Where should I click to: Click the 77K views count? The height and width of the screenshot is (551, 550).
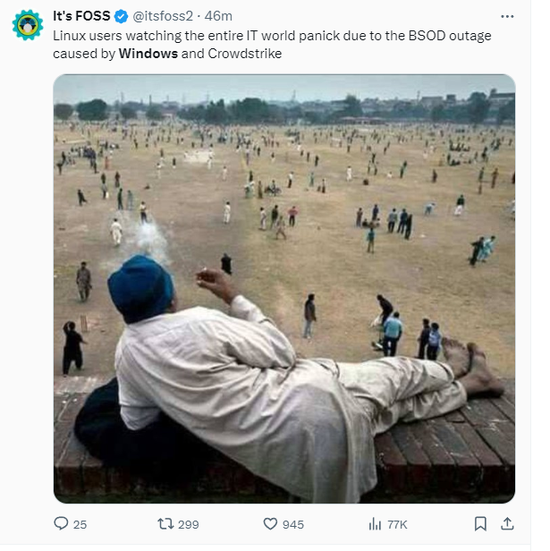[x=397, y=525]
